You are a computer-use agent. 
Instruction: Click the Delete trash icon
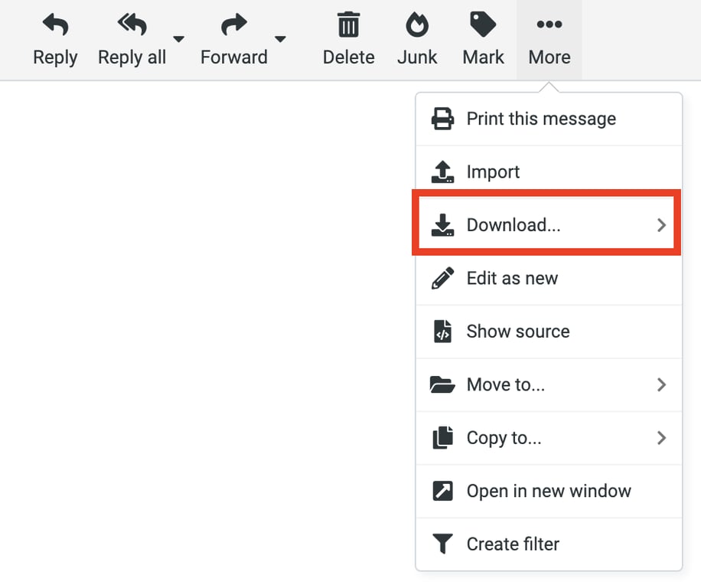tap(348, 25)
